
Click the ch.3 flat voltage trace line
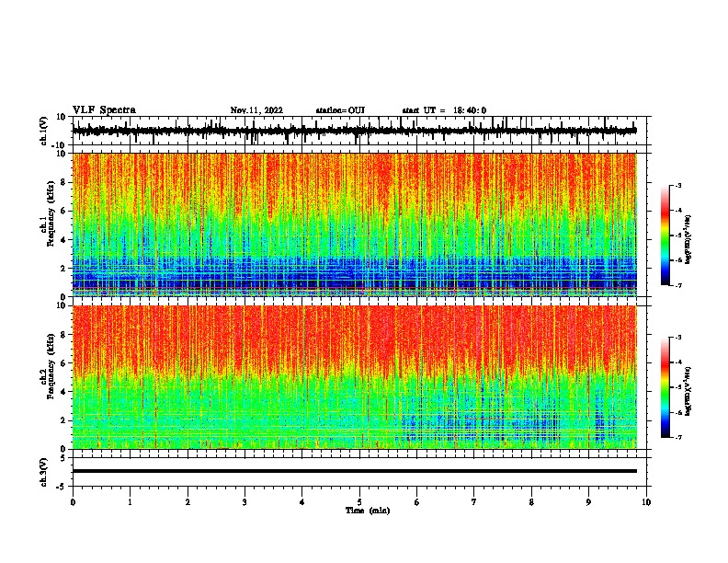coord(354,471)
